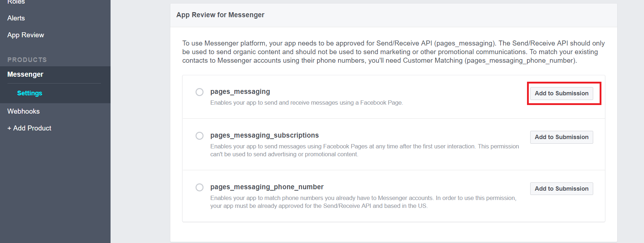This screenshot has width=644, height=243.
Task: Add pages_messaging_phone_number to submission
Action: pyautogui.click(x=562, y=189)
